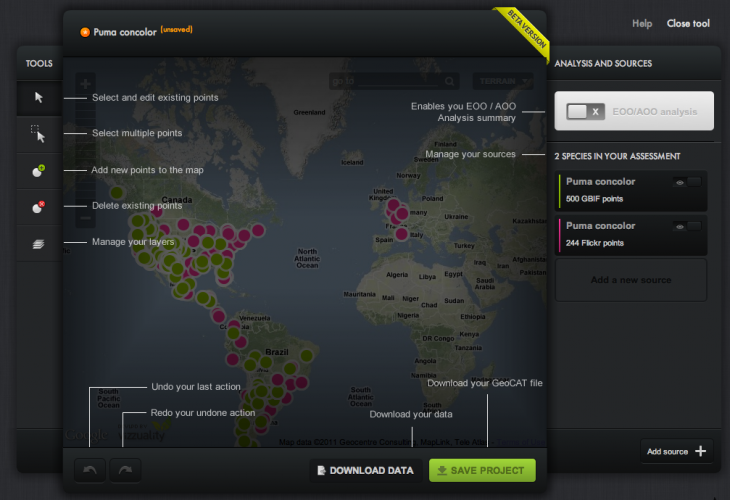Image resolution: width=730 pixels, height=500 pixels.
Task: Toggle visibility of the GBIF points source
Action: [687, 182]
